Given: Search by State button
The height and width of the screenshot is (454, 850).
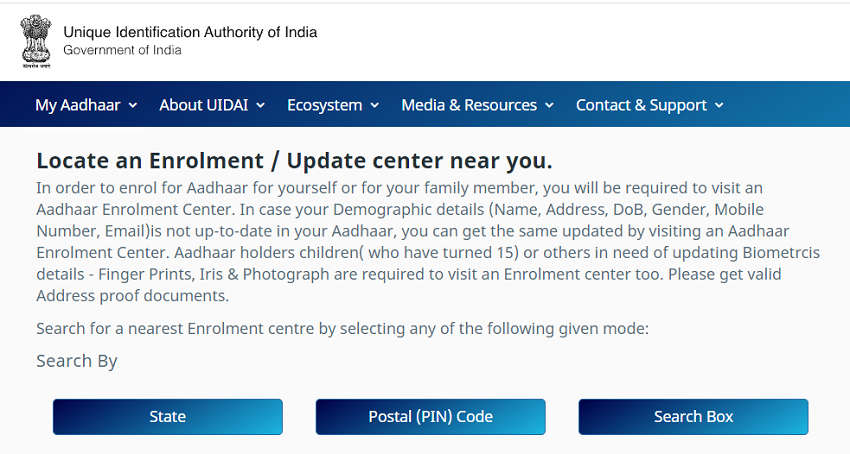Looking at the screenshot, I should coord(167,417).
